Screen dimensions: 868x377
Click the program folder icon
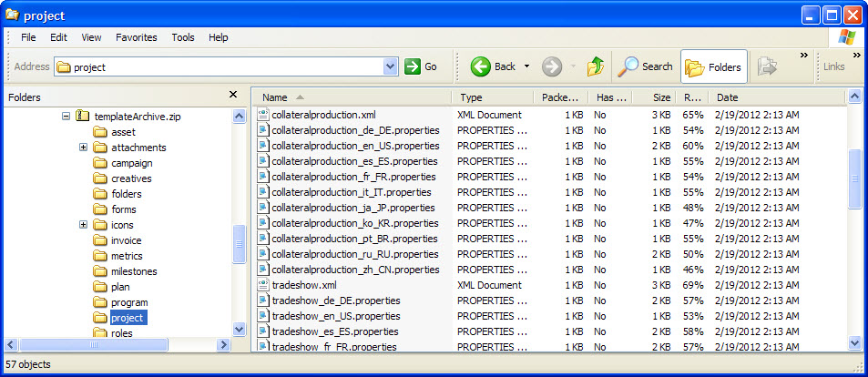pyautogui.click(x=99, y=303)
